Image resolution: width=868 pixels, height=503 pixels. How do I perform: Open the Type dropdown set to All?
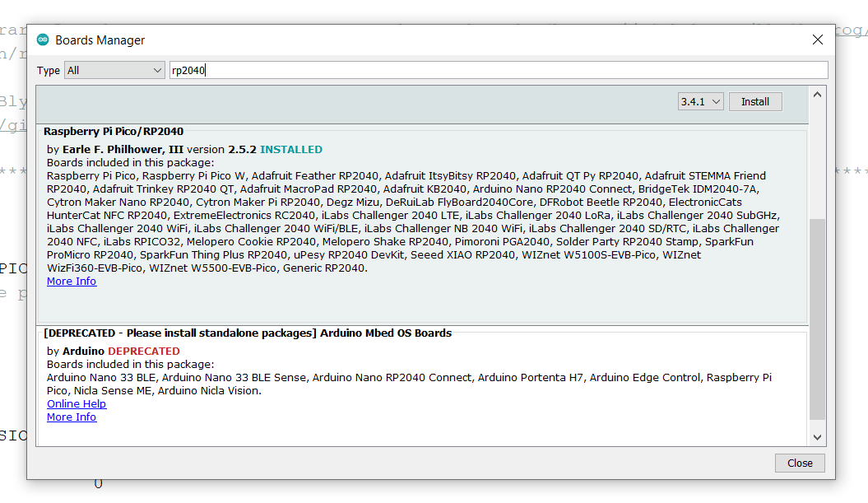(114, 70)
